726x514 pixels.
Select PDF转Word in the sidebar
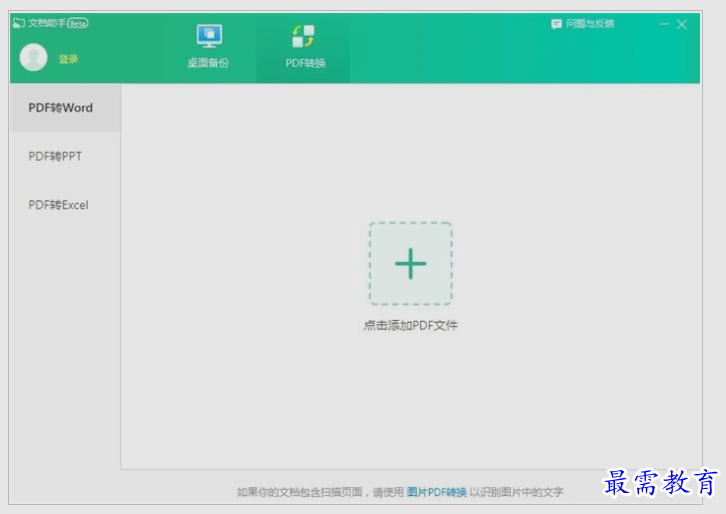[65, 108]
